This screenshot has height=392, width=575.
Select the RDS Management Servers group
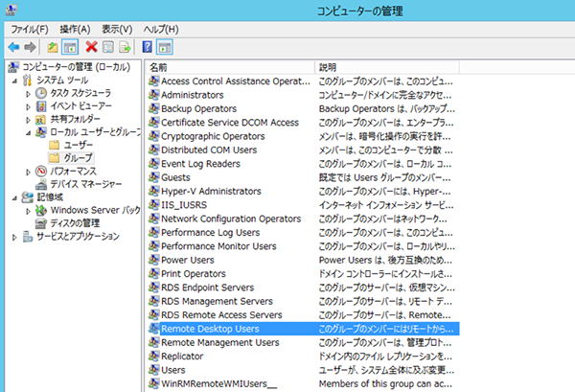[x=218, y=301]
